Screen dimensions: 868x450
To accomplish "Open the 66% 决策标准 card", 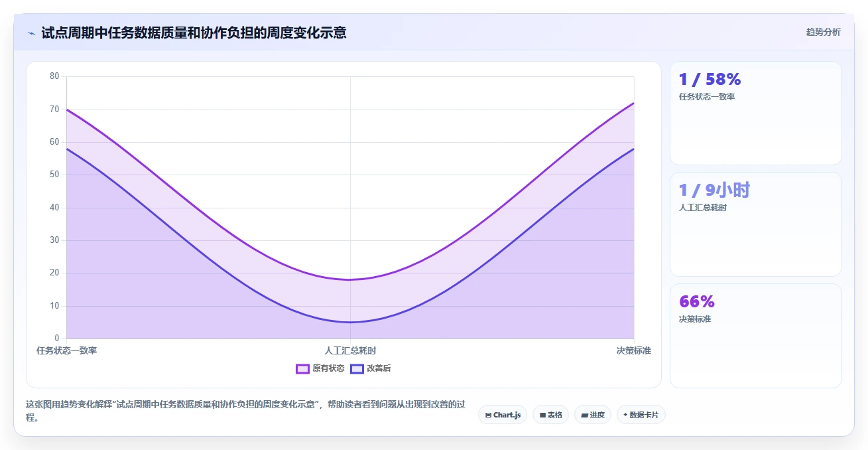I will pyautogui.click(x=755, y=336).
